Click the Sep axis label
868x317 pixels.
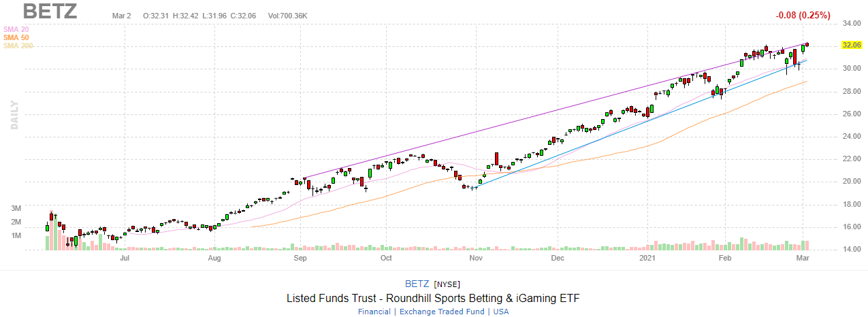300,258
